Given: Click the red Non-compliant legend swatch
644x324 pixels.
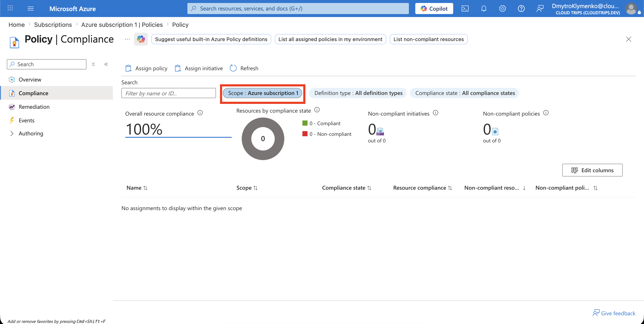Looking at the screenshot, I should [x=305, y=134].
